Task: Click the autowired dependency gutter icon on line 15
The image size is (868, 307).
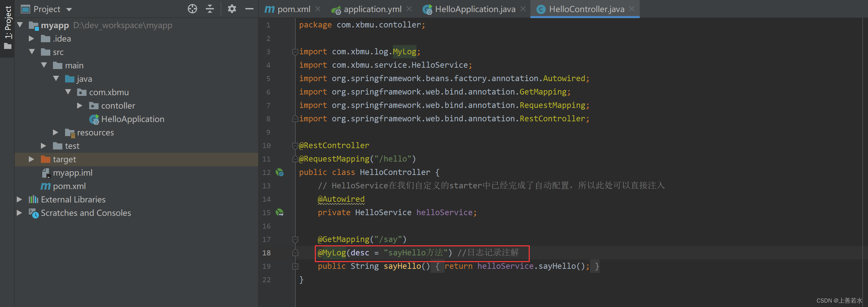Action: [280, 212]
